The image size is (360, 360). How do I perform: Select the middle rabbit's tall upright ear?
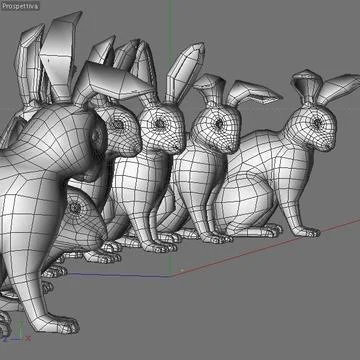[184, 72]
